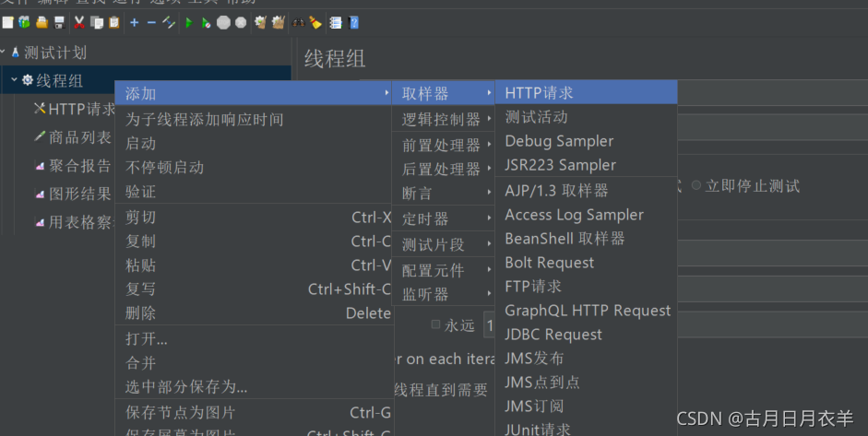This screenshot has height=436, width=868.
Task: Select Bolt Request entry
Action: pyautogui.click(x=587, y=263)
